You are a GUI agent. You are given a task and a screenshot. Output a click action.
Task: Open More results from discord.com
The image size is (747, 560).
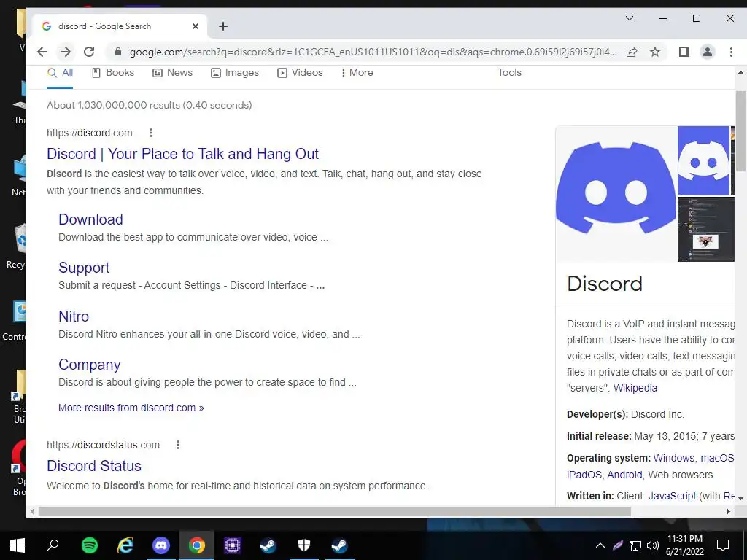coord(131,408)
